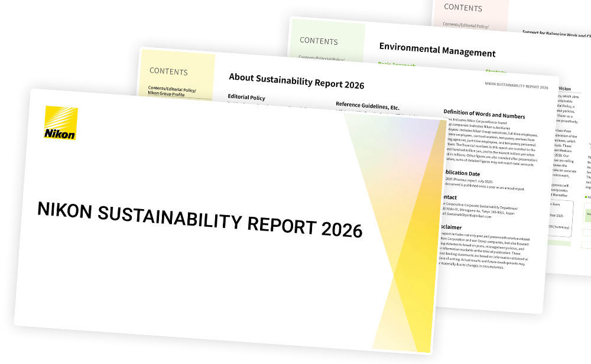Click CONTENTS on the green sidebar page

tap(319, 41)
